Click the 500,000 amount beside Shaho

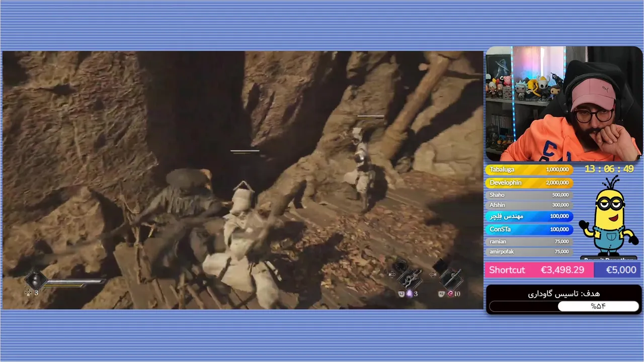pos(560,195)
